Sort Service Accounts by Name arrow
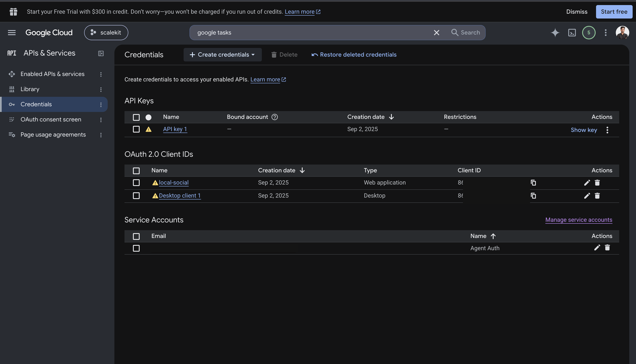Viewport: 636px width, 364px height. (x=493, y=236)
